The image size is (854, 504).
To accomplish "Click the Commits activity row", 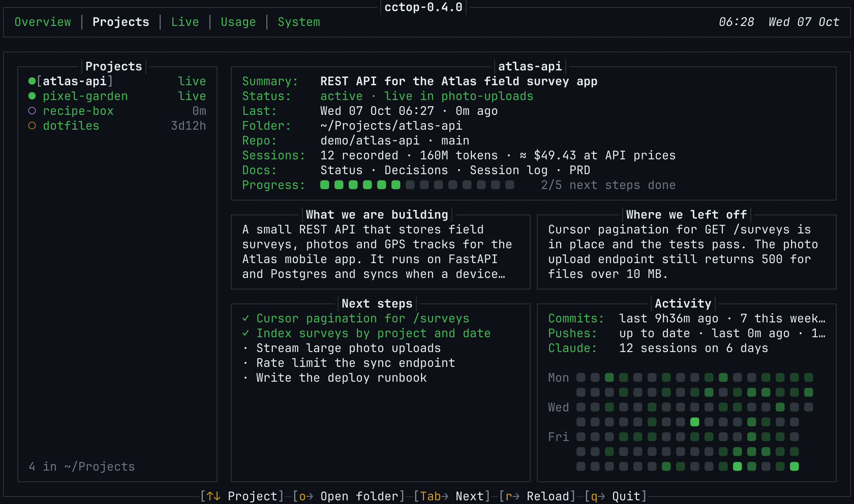I will tap(687, 318).
